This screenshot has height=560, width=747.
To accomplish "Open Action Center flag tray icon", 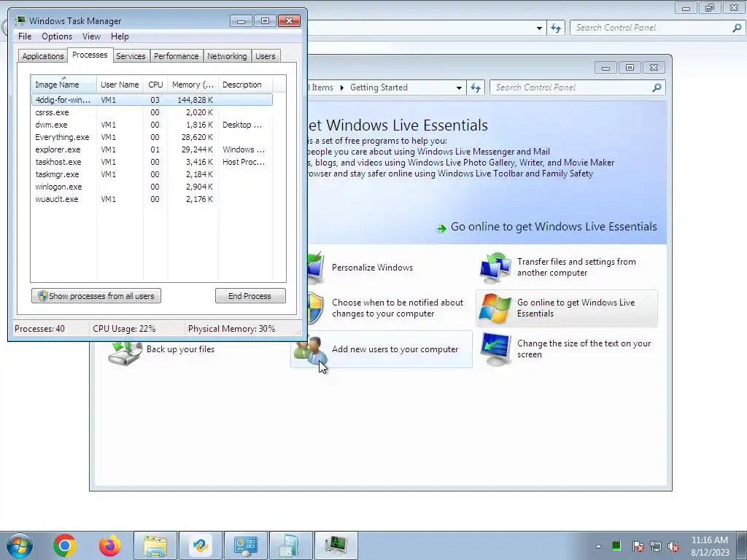I will click(638, 546).
